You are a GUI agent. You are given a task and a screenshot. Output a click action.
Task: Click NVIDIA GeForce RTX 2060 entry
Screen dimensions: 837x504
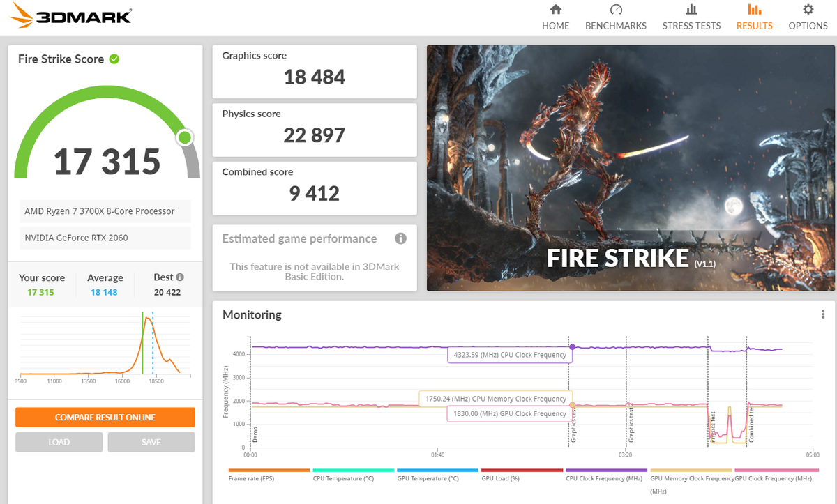(x=105, y=238)
